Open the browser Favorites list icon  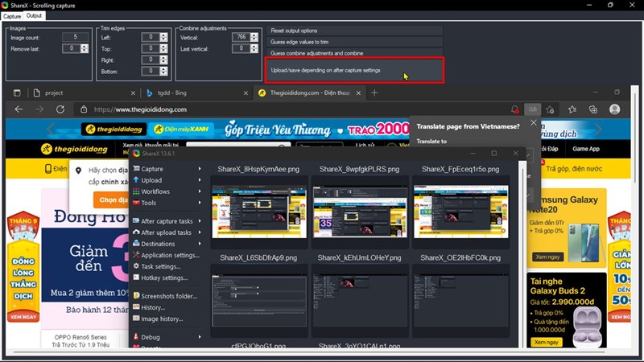pyautogui.click(x=572, y=109)
